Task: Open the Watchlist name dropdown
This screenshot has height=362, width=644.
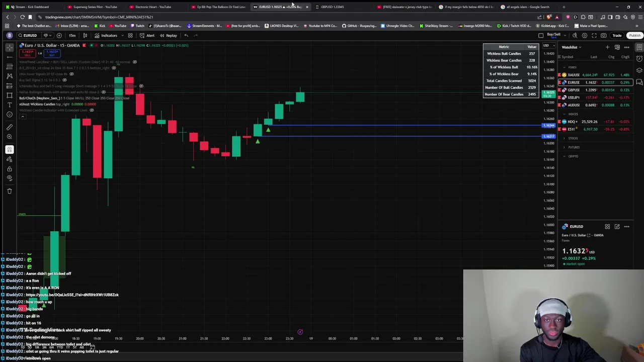Action: [x=572, y=47]
